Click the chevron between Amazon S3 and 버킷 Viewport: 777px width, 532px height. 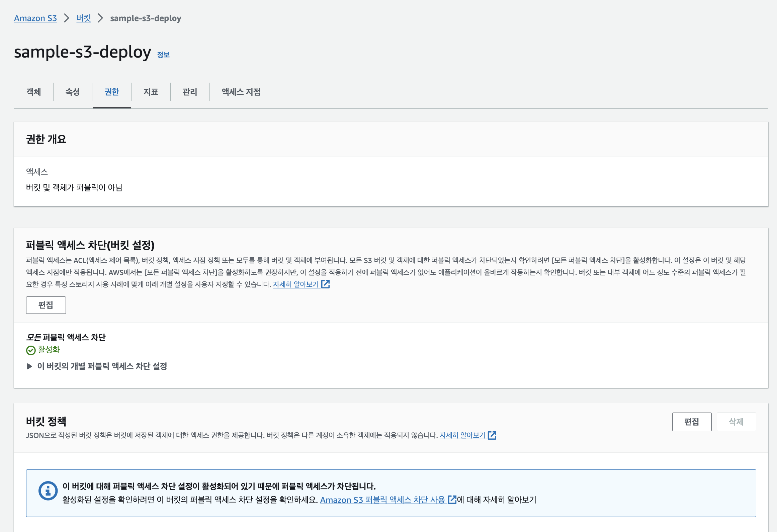67,18
